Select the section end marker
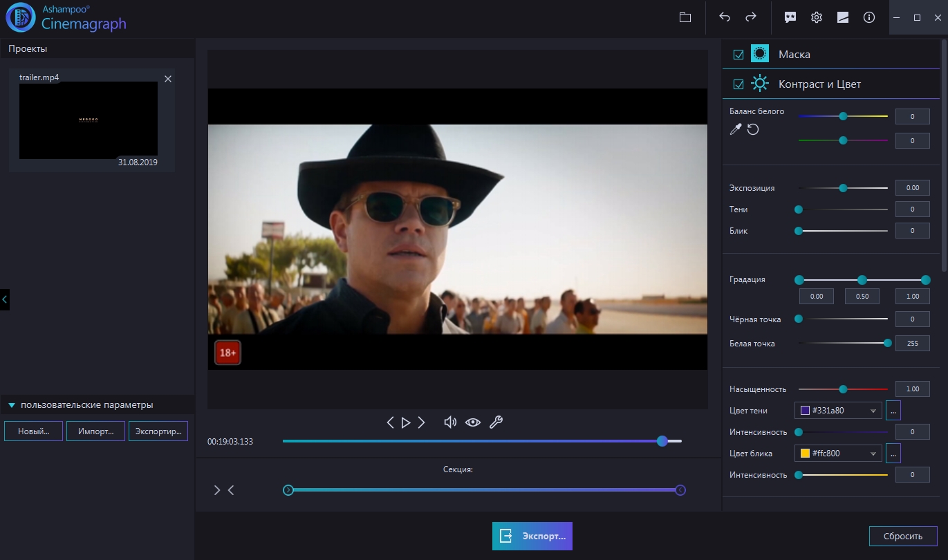 coord(680,490)
